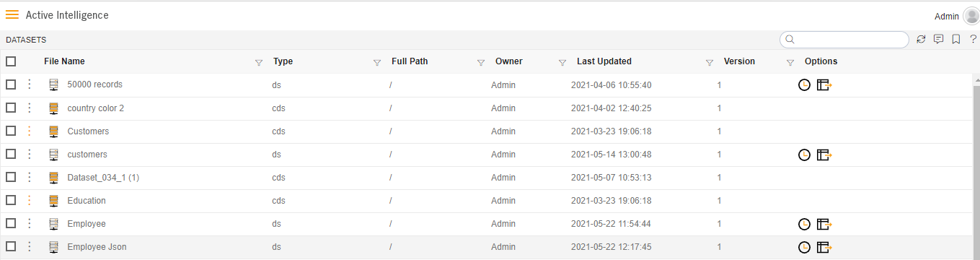Open the File Name column filter
The width and height of the screenshot is (980, 260).
coord(259,63)
